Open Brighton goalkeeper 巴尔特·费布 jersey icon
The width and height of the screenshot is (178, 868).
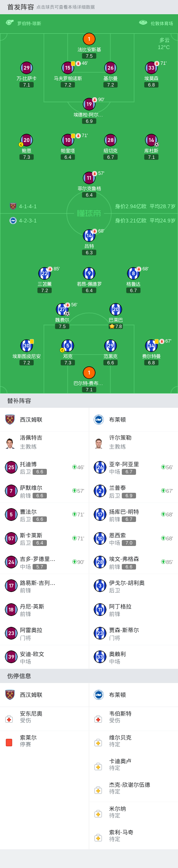click(x=89, y=373)
